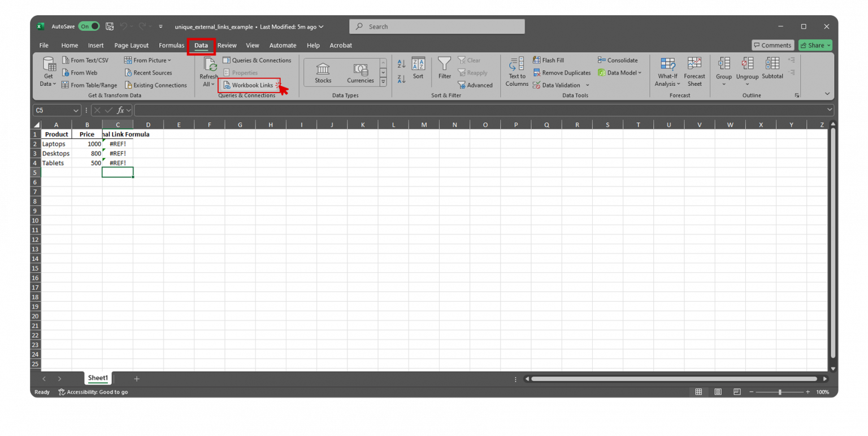Select the Currencies data type

360,72
